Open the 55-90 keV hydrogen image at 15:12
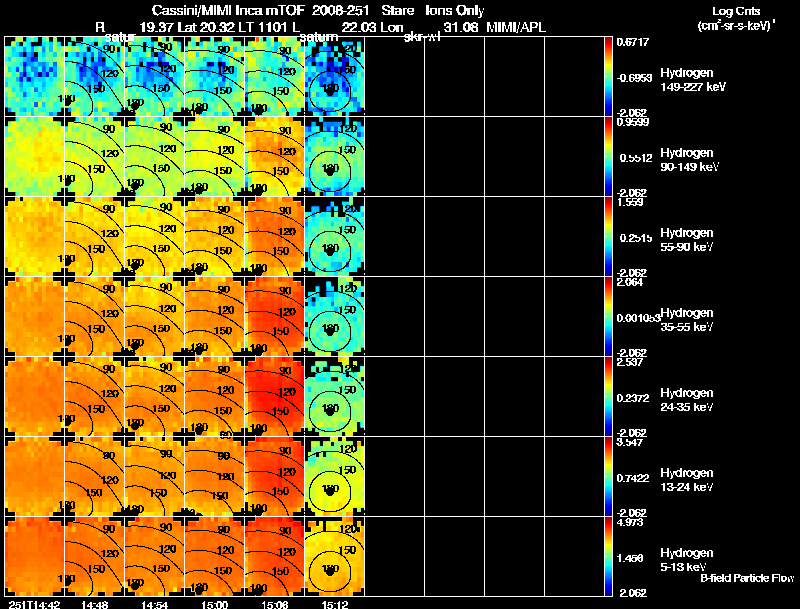 [335, 237]
